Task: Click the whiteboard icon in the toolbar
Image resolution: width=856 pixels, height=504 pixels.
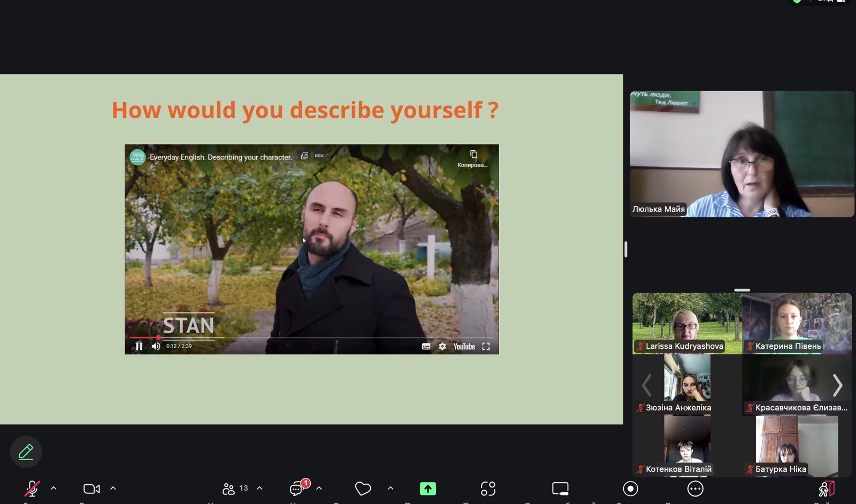Action: [x=560, y=488]
